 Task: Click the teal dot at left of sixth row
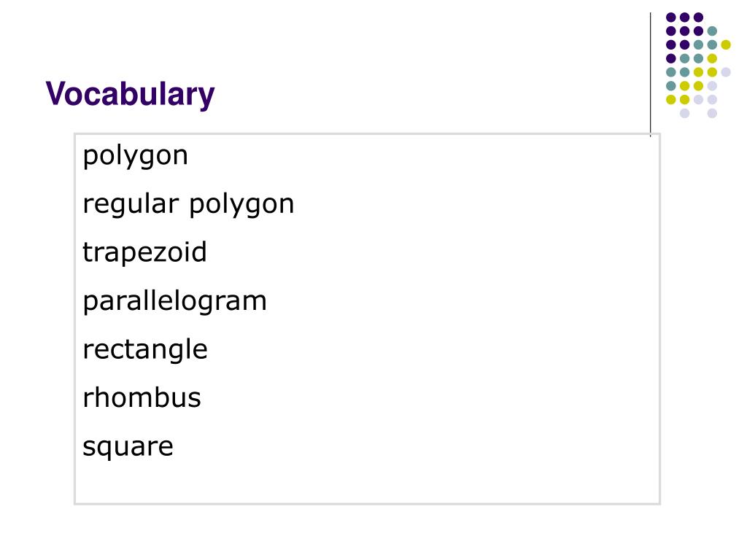point(671,86)
